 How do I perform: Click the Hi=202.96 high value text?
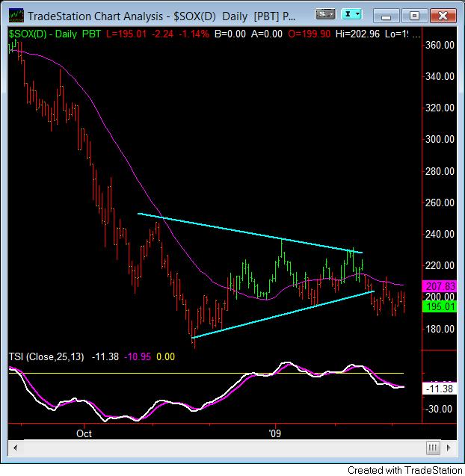(x=357, y=34)
